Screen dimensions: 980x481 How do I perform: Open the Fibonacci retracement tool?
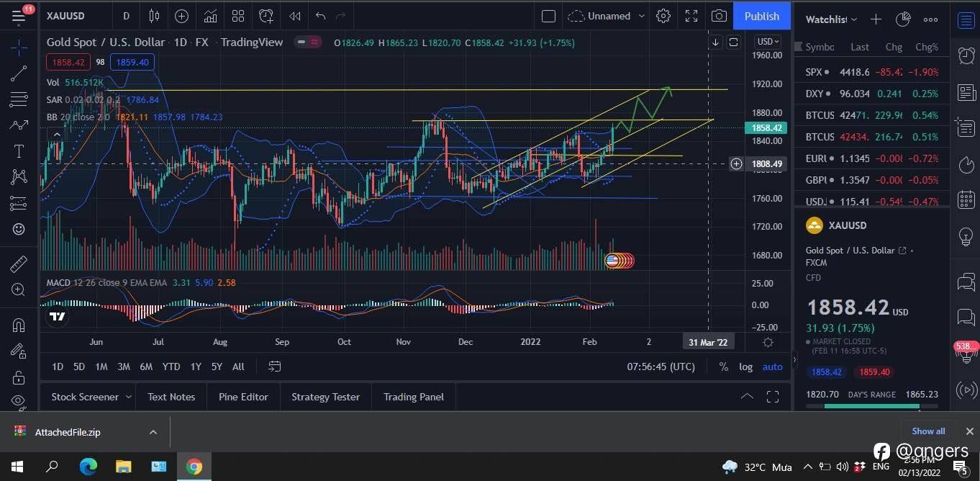tap(19, 99)
